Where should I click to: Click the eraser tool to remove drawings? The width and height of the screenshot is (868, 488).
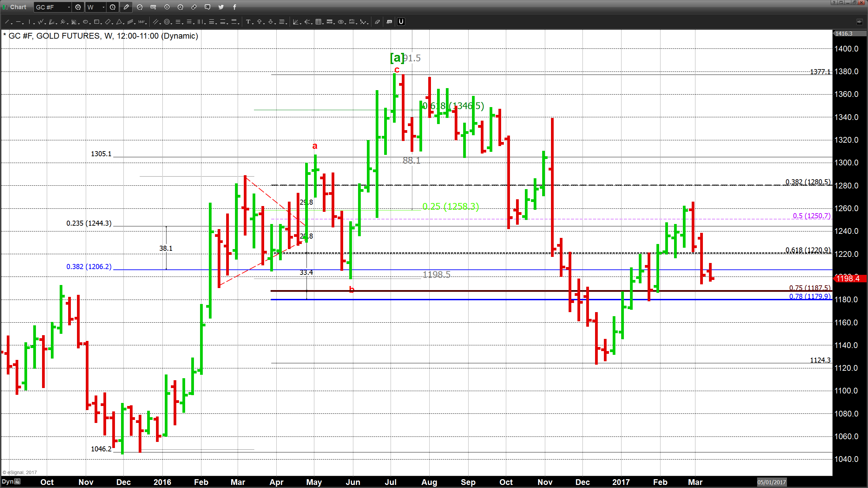pyautogui.click(x=377, y=22)
